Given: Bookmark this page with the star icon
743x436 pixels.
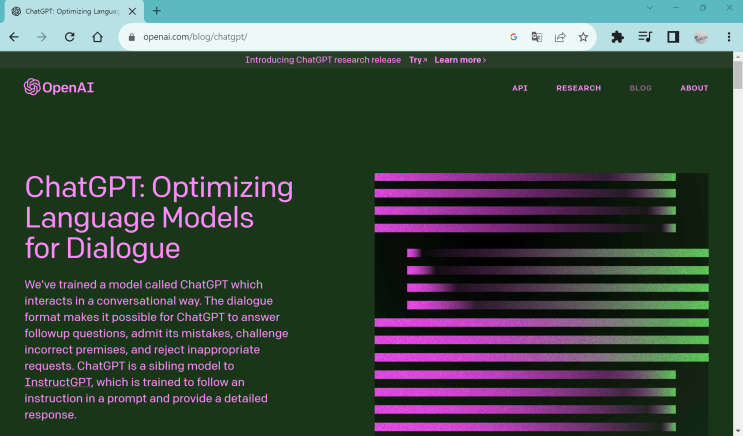Looking at the screenshot, I should coord(583,37).
